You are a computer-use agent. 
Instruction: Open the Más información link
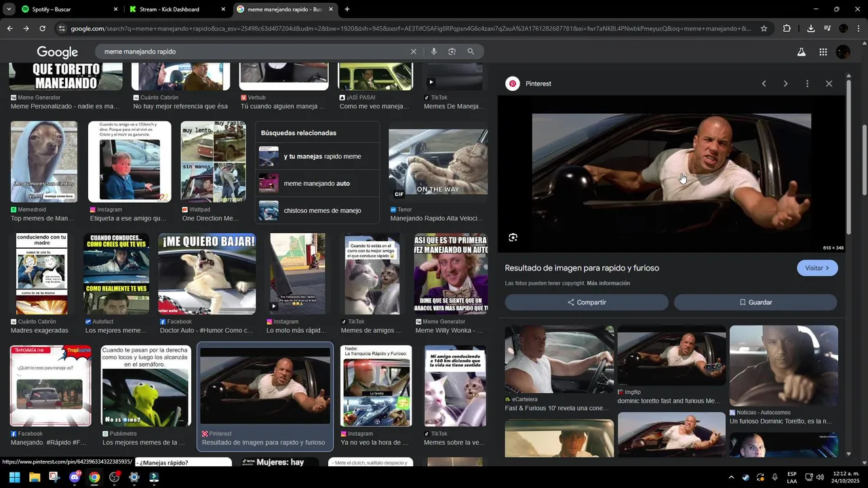[x=608, y=283]
